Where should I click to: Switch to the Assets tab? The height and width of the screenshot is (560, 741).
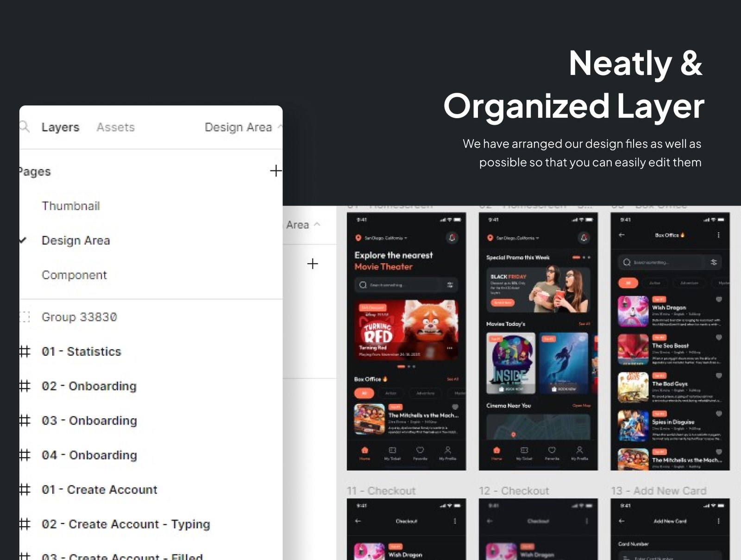click(115, 127)
